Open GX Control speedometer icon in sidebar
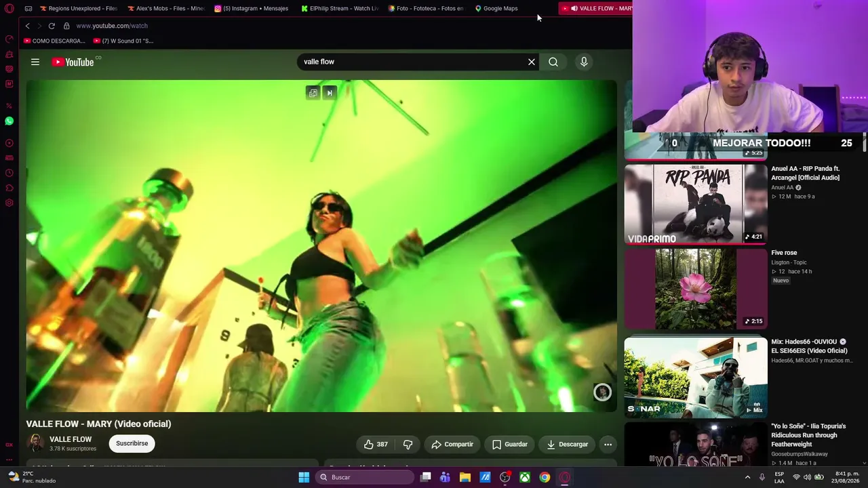Image resolution: width=868 pixels, height=488 pixels. point(9,39)
